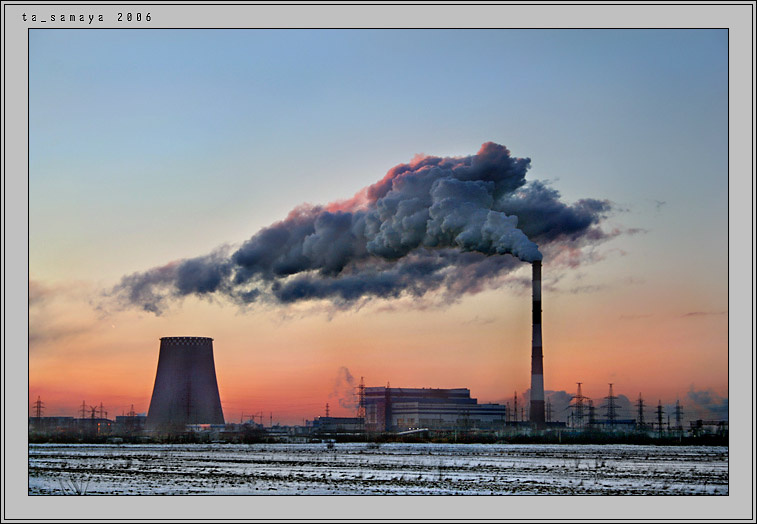Select the transmission pylons right of chimney
This screenshot has height=524, width=757.
625,407
